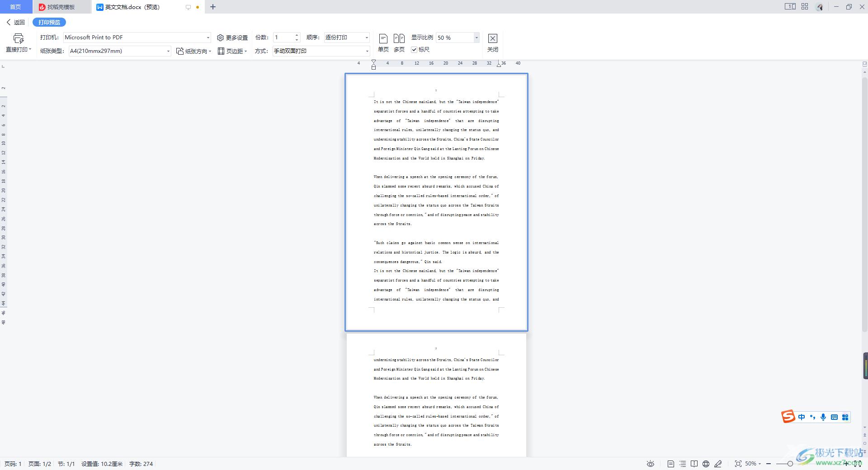Open Sogou soft keyboard icon

point(834,417)
